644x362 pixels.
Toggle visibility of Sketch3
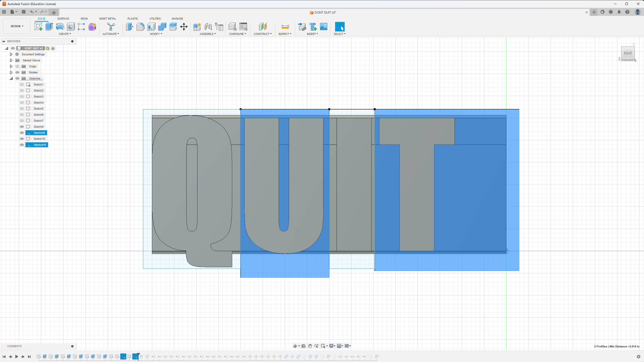tap(22, 97)
